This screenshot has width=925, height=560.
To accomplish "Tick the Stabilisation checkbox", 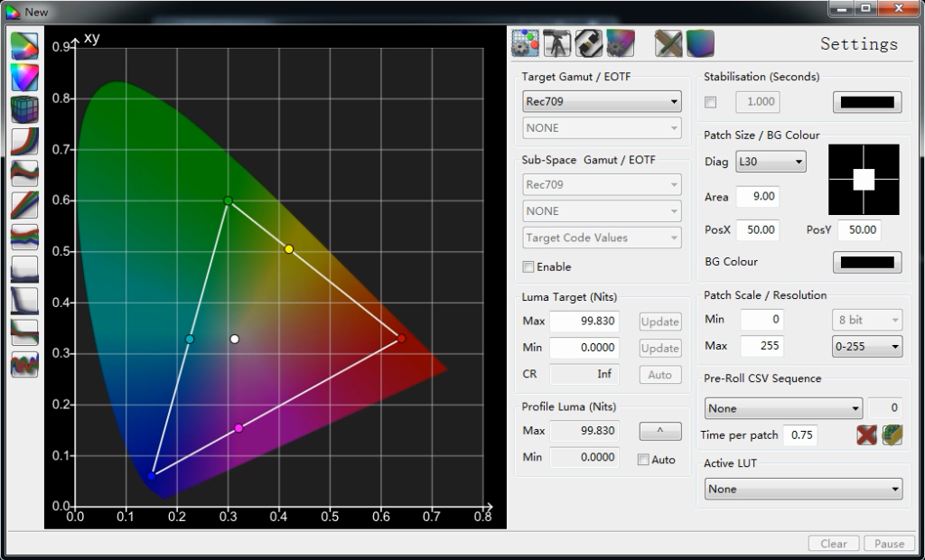I will point(711,102).
